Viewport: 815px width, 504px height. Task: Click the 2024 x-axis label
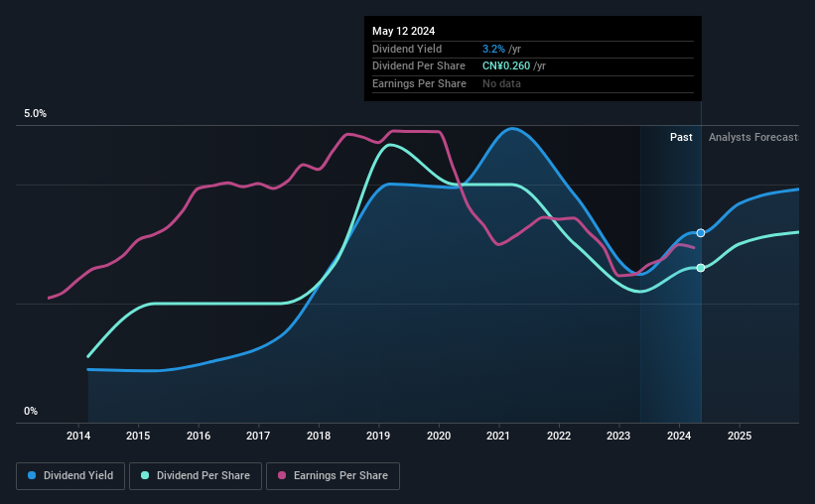pos(679,436)
